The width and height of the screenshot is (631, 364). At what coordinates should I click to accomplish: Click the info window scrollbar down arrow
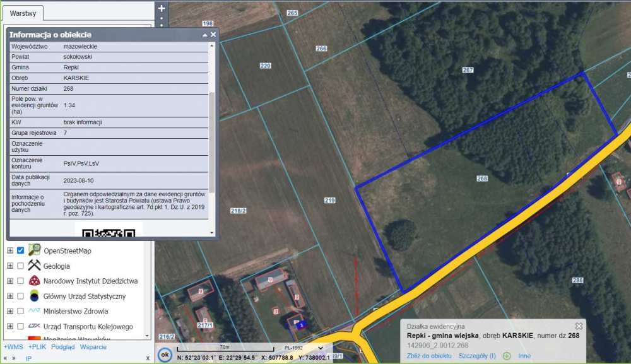pyautogui.click(x=212, y=233)
